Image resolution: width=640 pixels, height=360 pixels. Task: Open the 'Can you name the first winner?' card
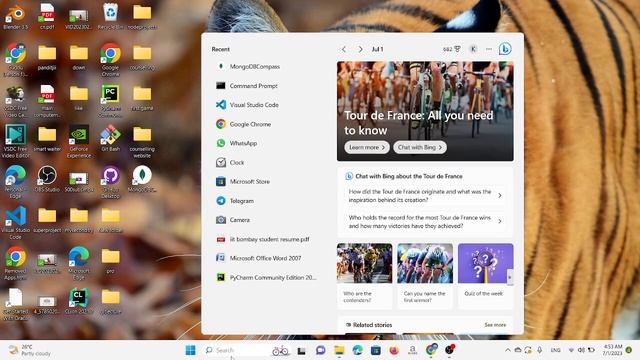click(x=425, y=276)
